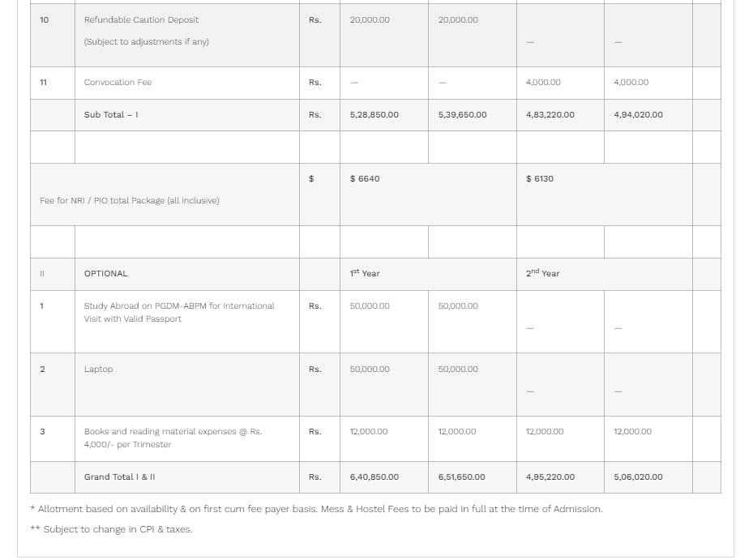Click the 1st Year column header
The width and height of the screenshot is (753, 560).
coord(365,274)
